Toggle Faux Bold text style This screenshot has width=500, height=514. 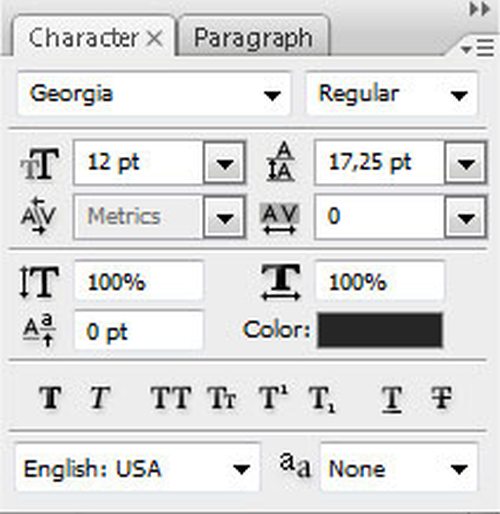50,398
